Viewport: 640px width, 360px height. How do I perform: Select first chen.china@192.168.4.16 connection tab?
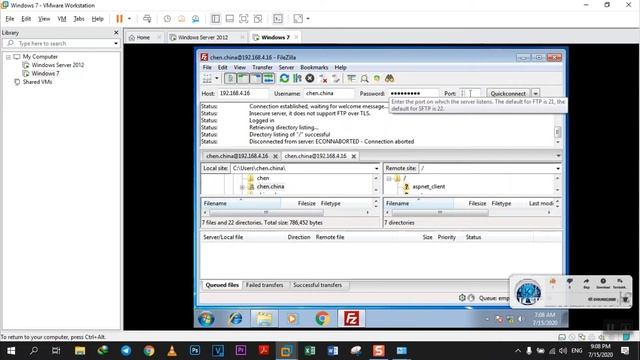tap(237, 156)
